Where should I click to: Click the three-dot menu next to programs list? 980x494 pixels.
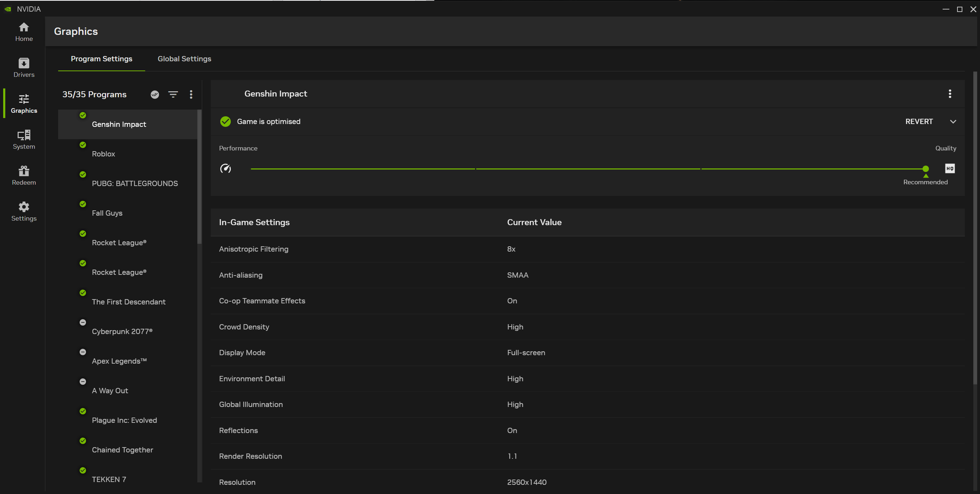coord(191,94)
